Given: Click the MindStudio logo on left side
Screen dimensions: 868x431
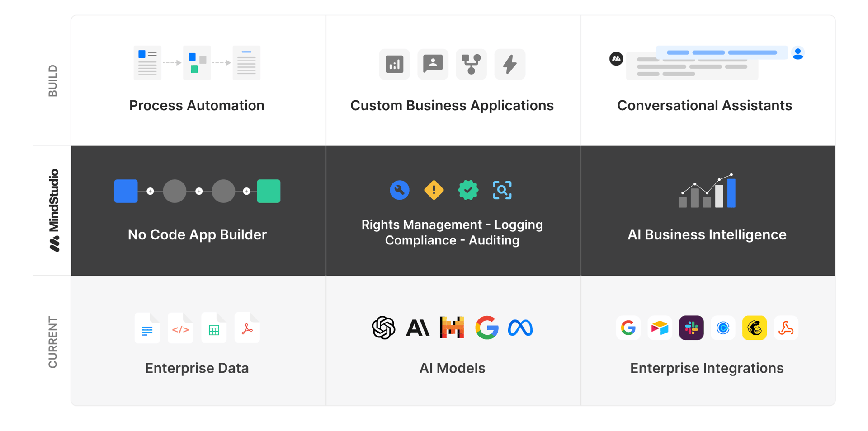Looking at the screenshot, I should point(54,210).
